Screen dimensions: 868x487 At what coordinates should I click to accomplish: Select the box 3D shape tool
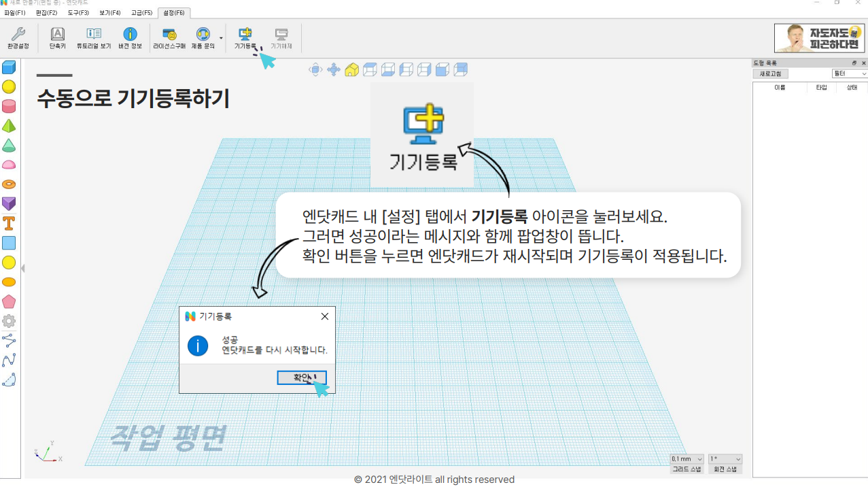[x=9, y=67]
